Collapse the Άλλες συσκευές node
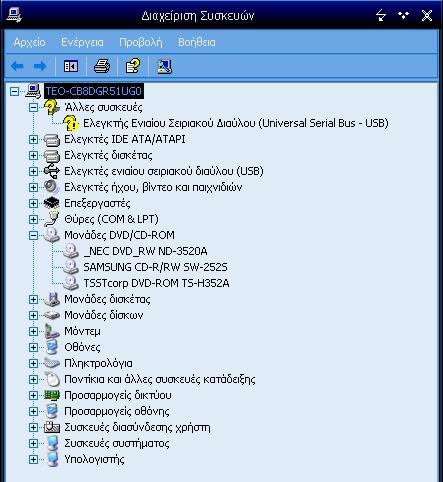Viewport: 443px width, 482px height. coord(33,107)
